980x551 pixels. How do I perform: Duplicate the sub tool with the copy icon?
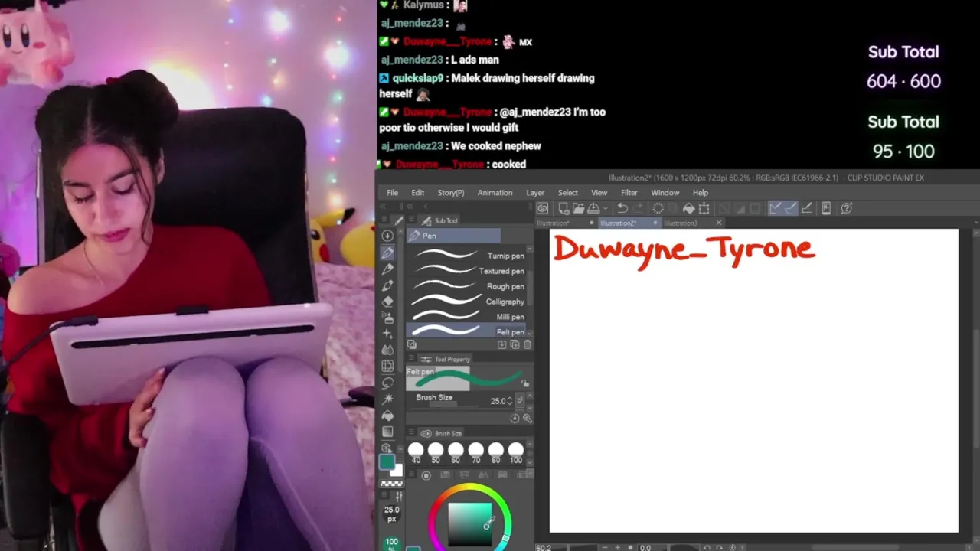point(514,345)
